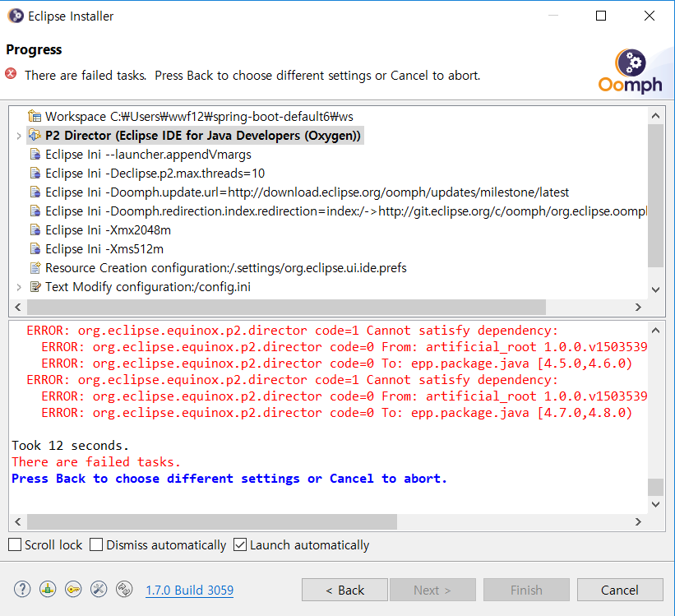Click the disabled Next button
This screenshot has height=616, width=675.
click(x=432, y=590)
